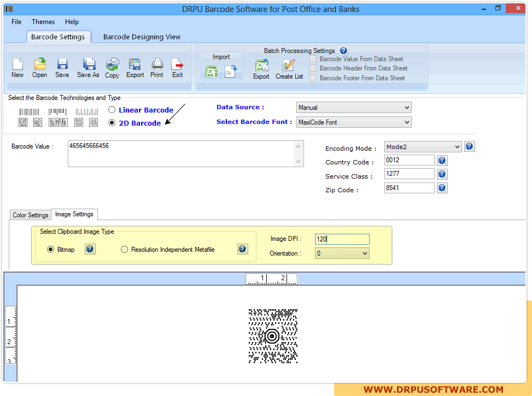Viewport: 532px width, 396px height.
Task: Click the MaxiCode barcode preview image
Action: click(x=273, y=336)
